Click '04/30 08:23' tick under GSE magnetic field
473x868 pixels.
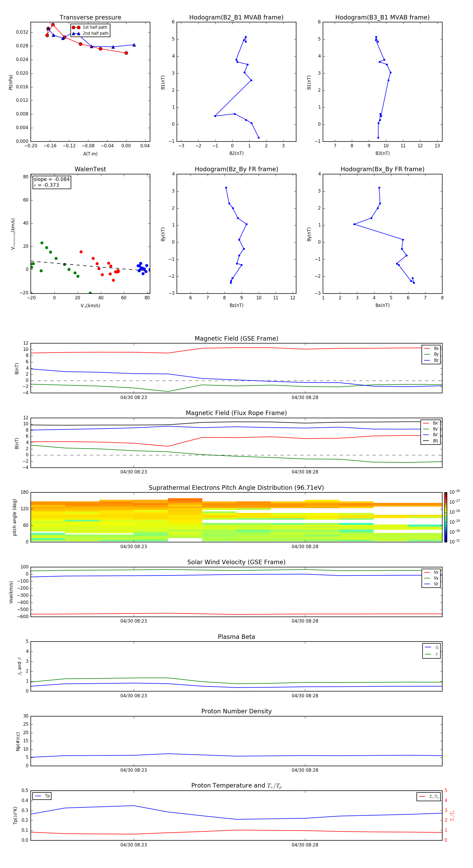click(x=134, y=398)
